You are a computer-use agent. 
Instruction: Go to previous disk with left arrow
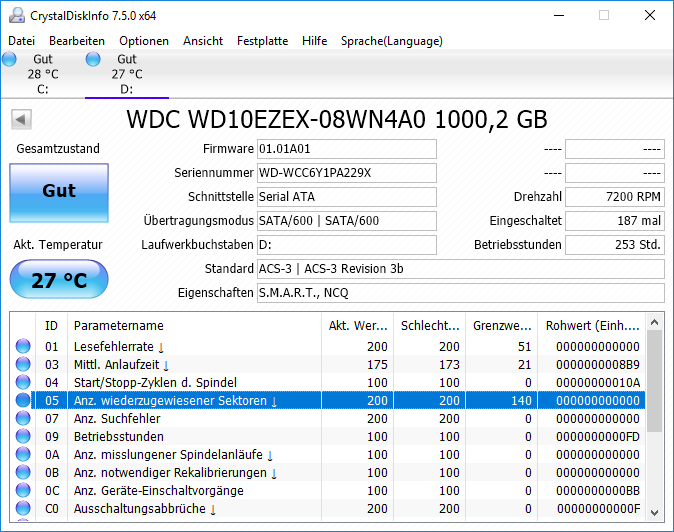coord(21,119)
